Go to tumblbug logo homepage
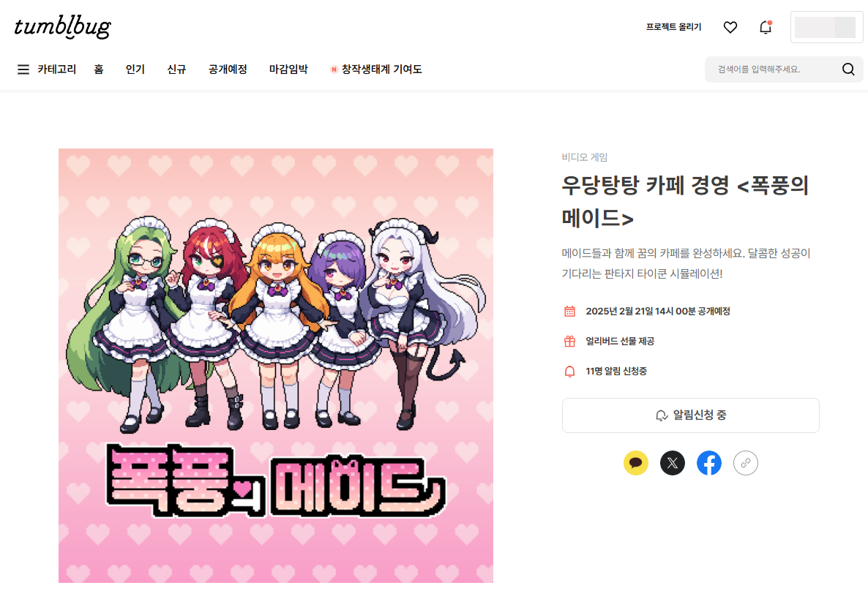868x599 pixels. (62, 27)
